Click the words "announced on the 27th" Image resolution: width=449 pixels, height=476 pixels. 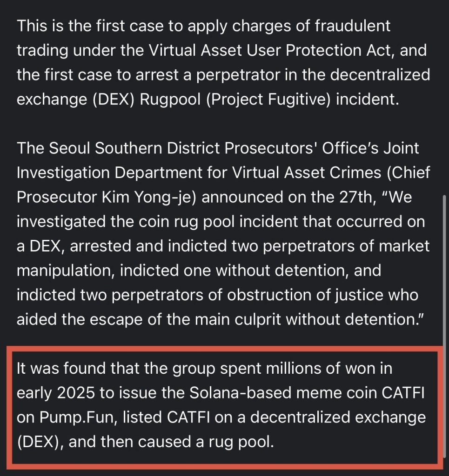[x=287, y=197]
